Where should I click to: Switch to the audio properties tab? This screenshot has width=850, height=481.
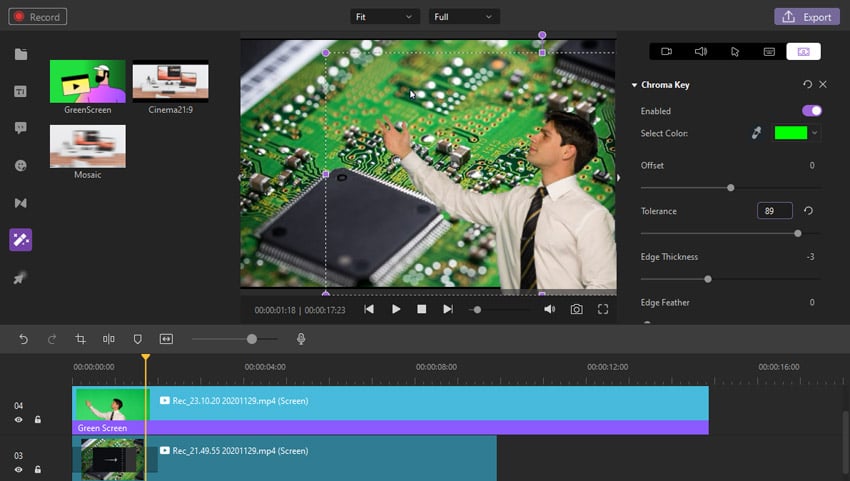point(700,52)
